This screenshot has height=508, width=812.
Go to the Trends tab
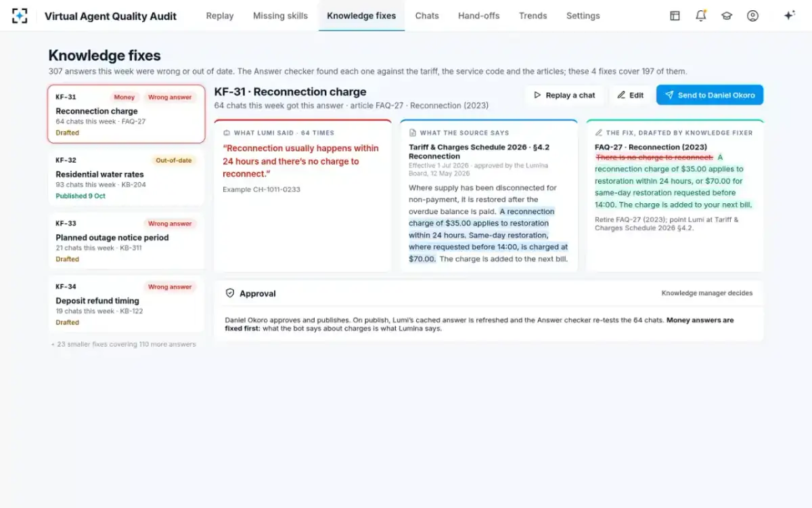tap(533, 16)
